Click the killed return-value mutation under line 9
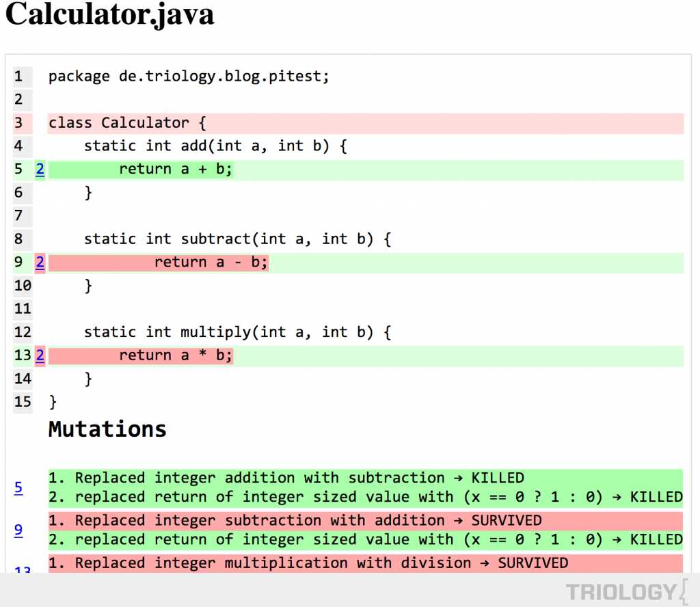700x607 pixels. 365,540
